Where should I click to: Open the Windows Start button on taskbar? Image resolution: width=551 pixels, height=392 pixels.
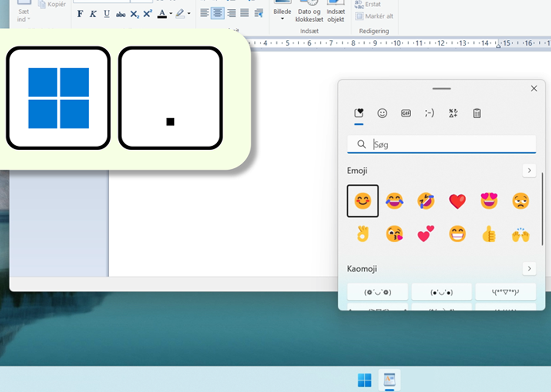364,380
